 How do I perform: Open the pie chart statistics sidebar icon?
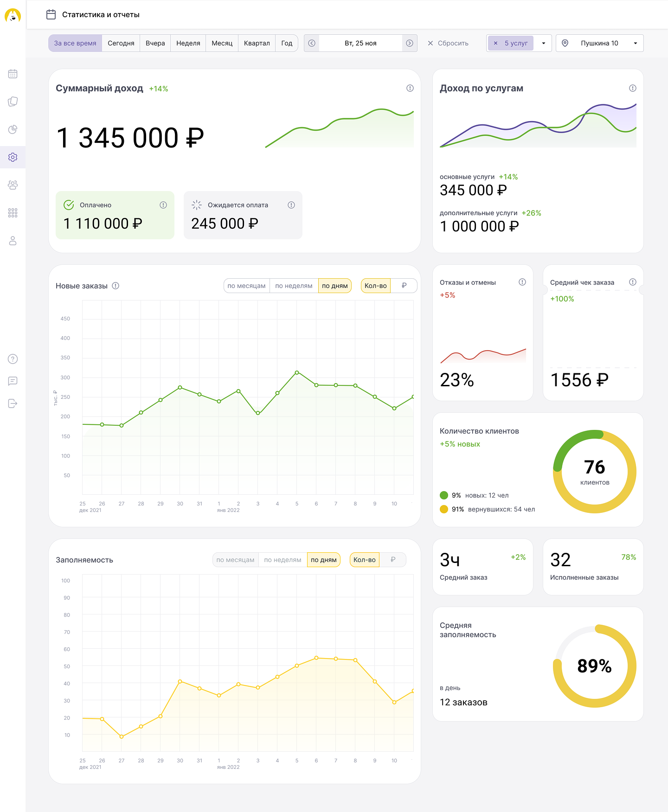click(x=13, y=129)
